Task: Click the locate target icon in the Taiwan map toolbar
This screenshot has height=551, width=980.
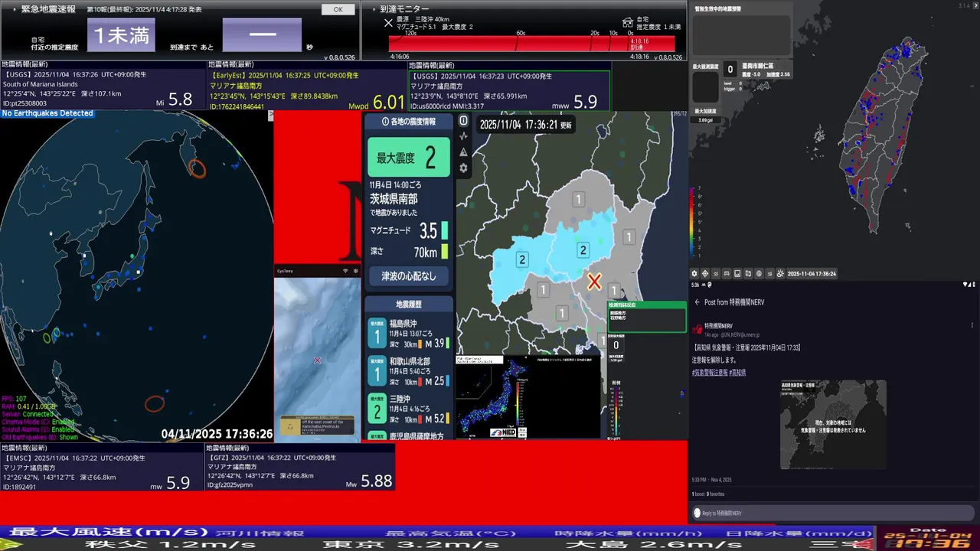Action: point(705,273)
